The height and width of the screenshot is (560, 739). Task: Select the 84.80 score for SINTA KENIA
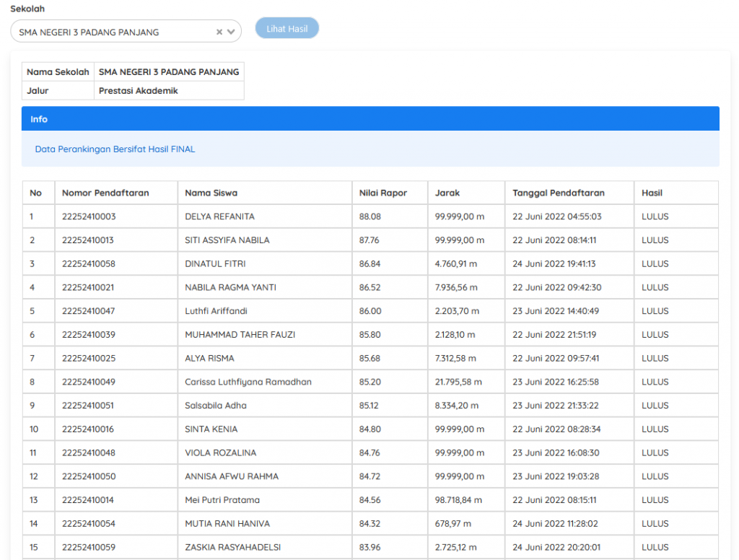click(x=370, y=429)
